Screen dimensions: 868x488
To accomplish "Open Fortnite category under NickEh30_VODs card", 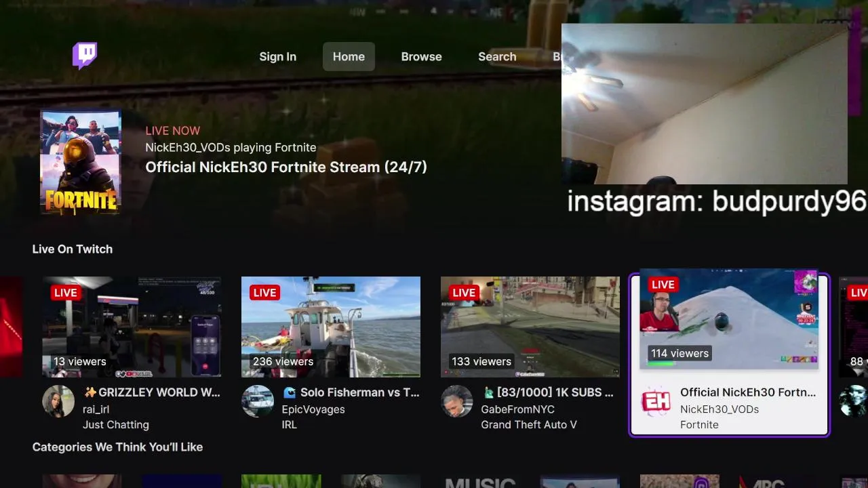I will [x=699, y=425].
